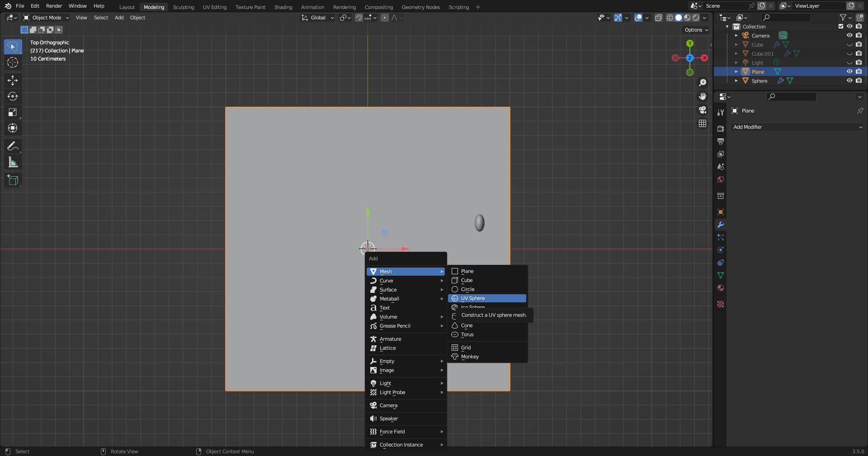This screenshot has height=456, width=868.
Task: Activate the Scale tool
Action: (x=13, y=112)
